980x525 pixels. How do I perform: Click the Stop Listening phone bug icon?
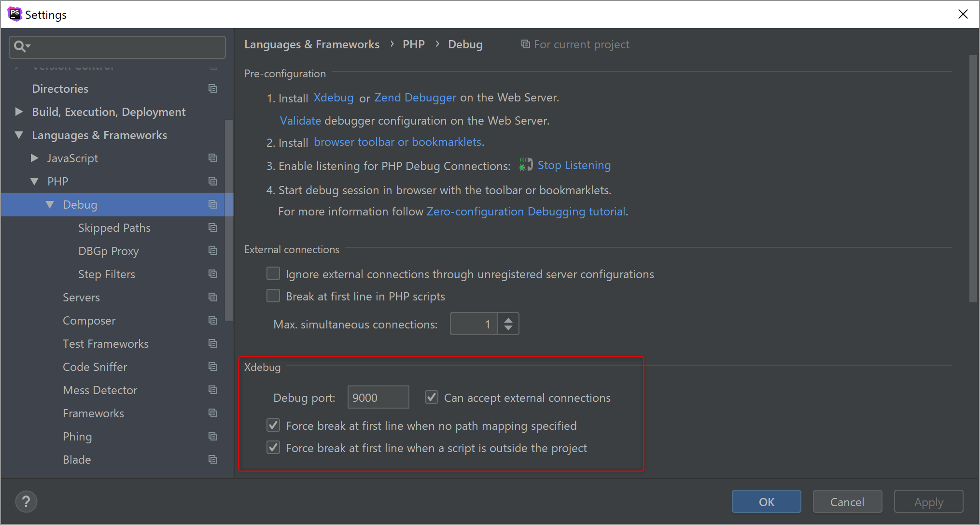(526, 165)
